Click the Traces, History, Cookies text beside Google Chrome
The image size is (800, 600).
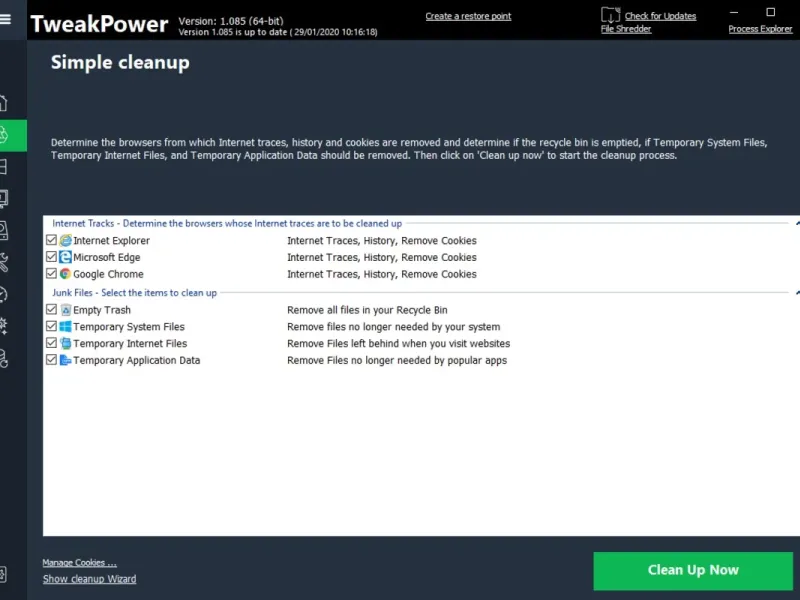pos(382,274)
